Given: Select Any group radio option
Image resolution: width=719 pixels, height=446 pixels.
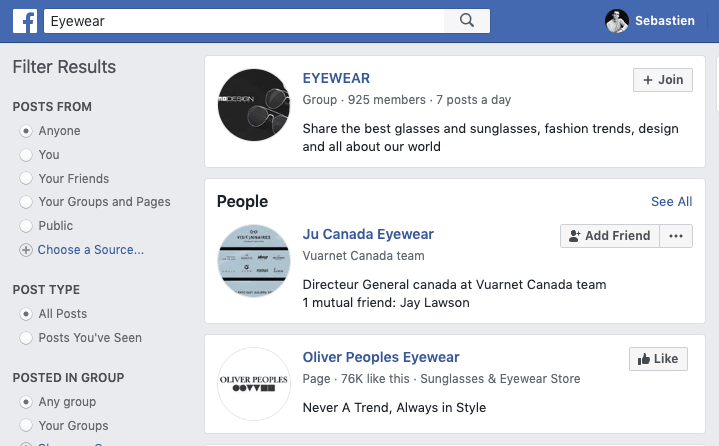Looking at the screenshot, I should click(x=26, y=402).
